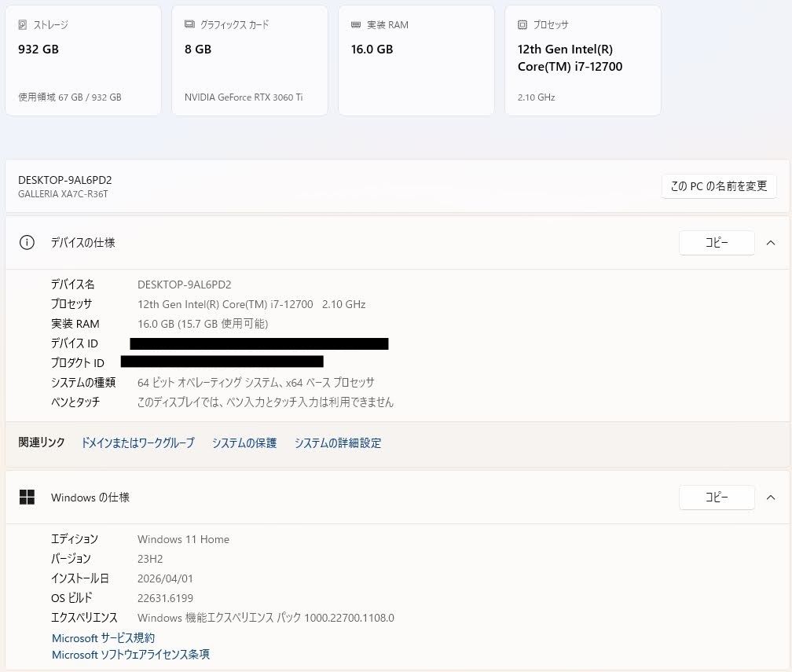
Task: Click the Windows logo beside Windows の仕様
Action: click(x=27, y=498)
